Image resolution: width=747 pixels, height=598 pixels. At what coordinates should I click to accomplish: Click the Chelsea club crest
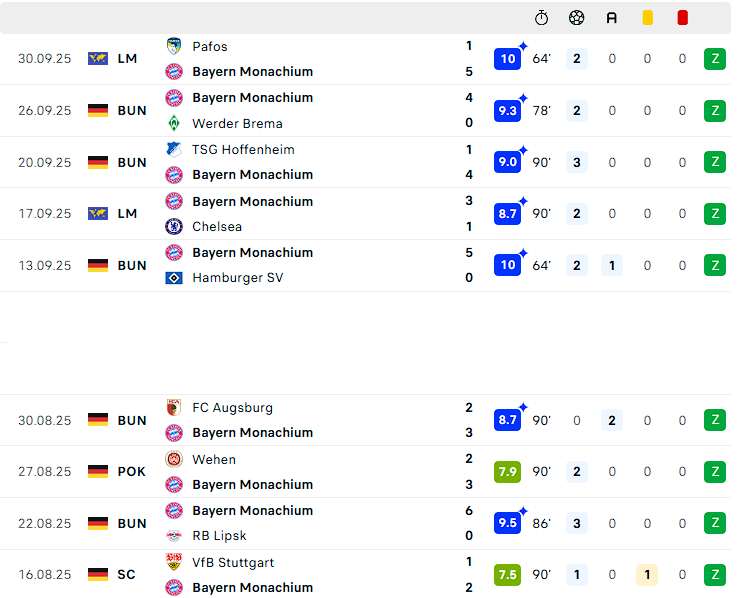coord(174,226)
